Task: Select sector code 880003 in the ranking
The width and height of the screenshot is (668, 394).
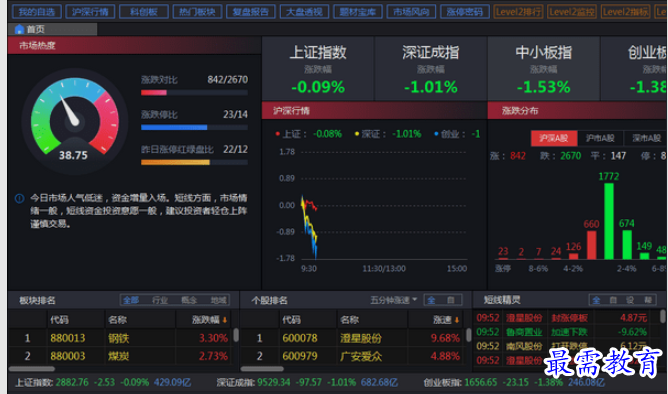Action: pyautogui.click(x=68, y=356)
